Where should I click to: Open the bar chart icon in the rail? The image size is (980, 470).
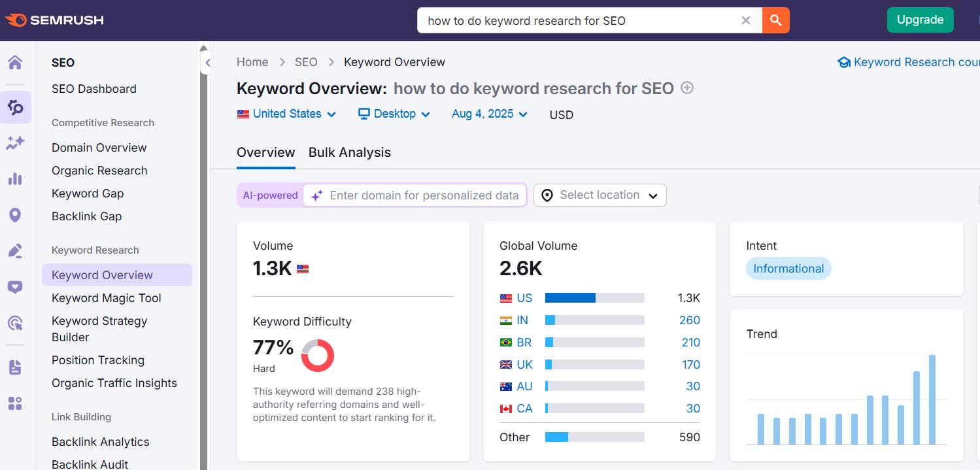[x=15, y=179]
